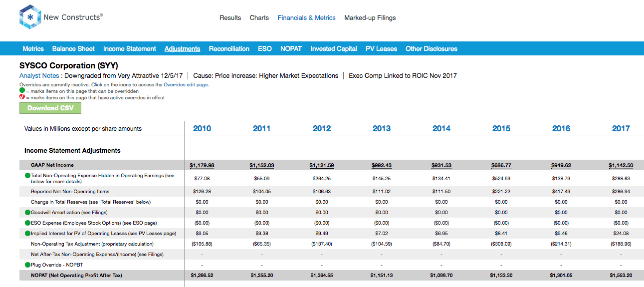Click the 2014 NOPAT value $1,099.70
This screenshot has width=644, height=287.
[x=441, y=276]
